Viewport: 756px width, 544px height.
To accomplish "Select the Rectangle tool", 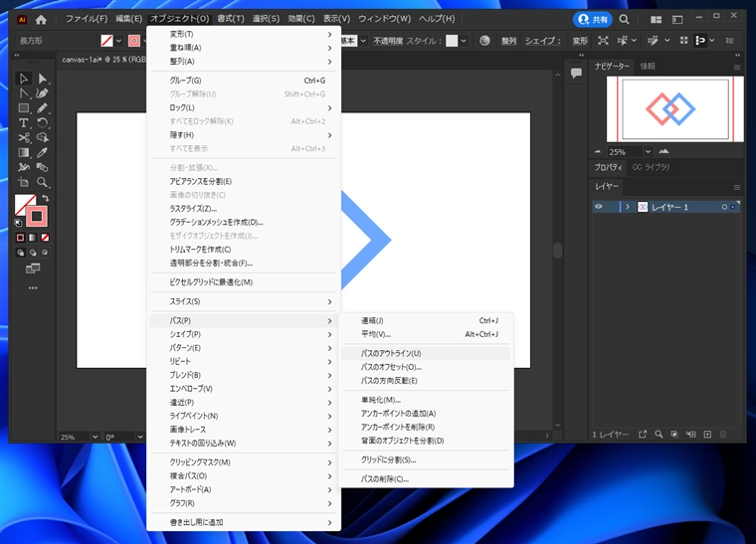I will tap(23, 108).
